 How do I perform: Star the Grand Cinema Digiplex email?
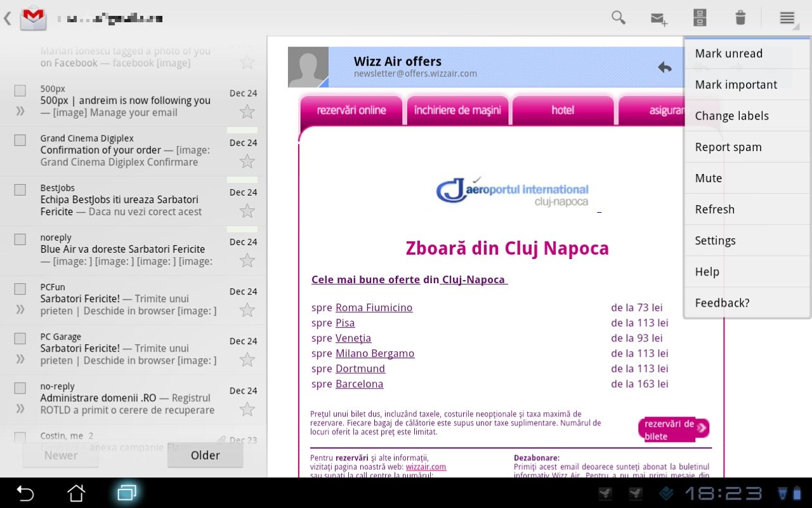247,161
